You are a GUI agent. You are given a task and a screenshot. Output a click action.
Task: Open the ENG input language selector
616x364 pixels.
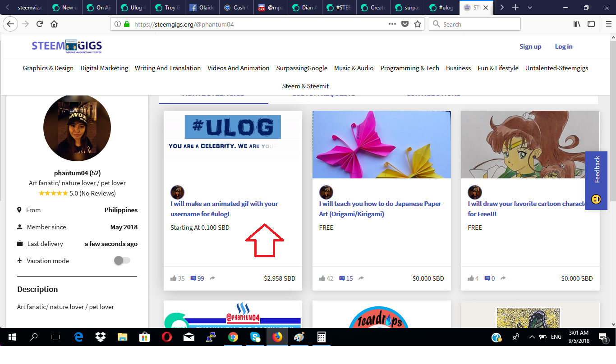556,337
